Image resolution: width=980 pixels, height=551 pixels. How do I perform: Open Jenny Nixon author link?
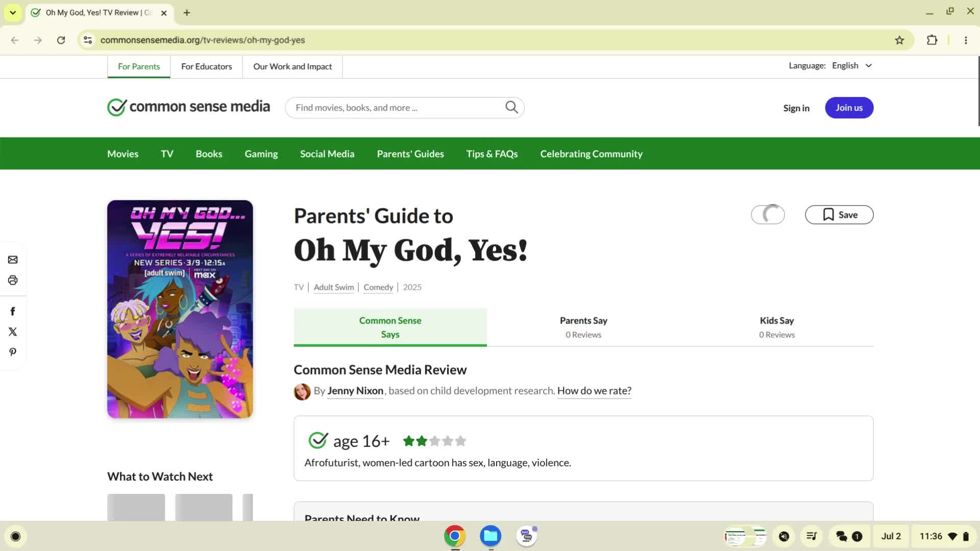[x=355, y=391]
